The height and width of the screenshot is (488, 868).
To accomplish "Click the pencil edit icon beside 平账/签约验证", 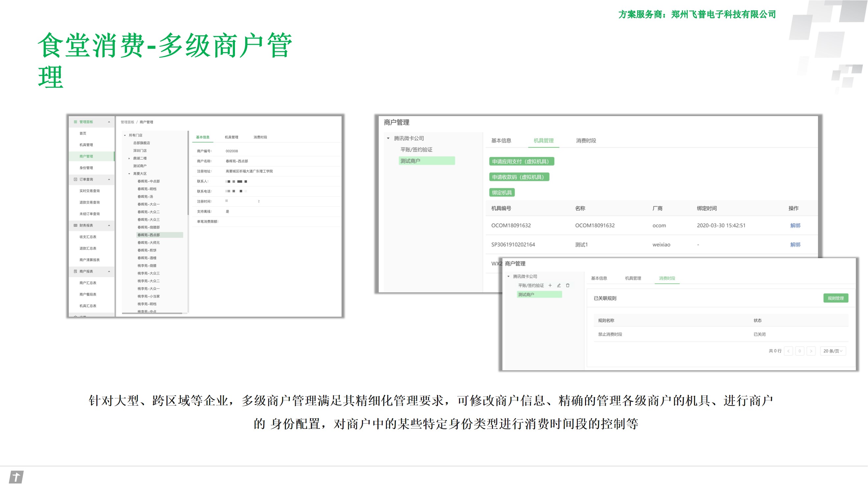I will (x=559, y=285).
